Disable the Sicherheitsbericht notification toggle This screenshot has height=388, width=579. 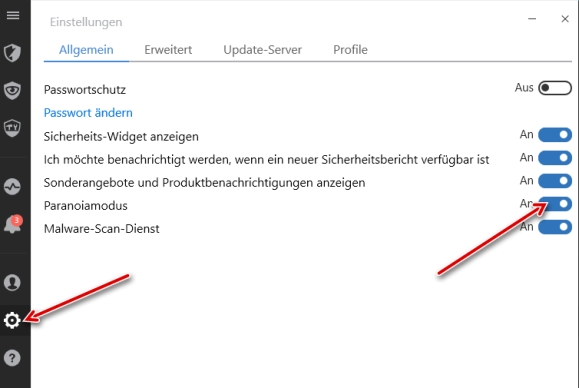555,158
